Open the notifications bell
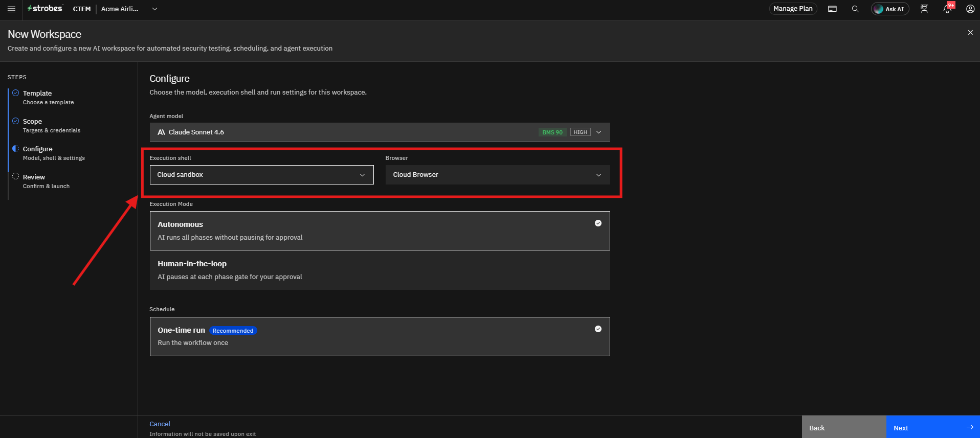 point(947,9)
